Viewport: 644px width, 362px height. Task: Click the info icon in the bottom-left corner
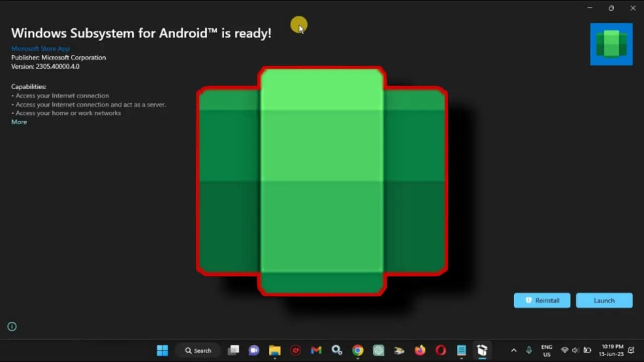click(x=12, y=326)
